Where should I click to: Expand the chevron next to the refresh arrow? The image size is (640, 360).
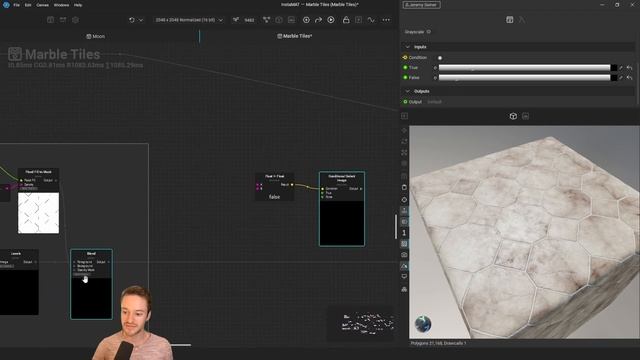(x=141, y=20)
